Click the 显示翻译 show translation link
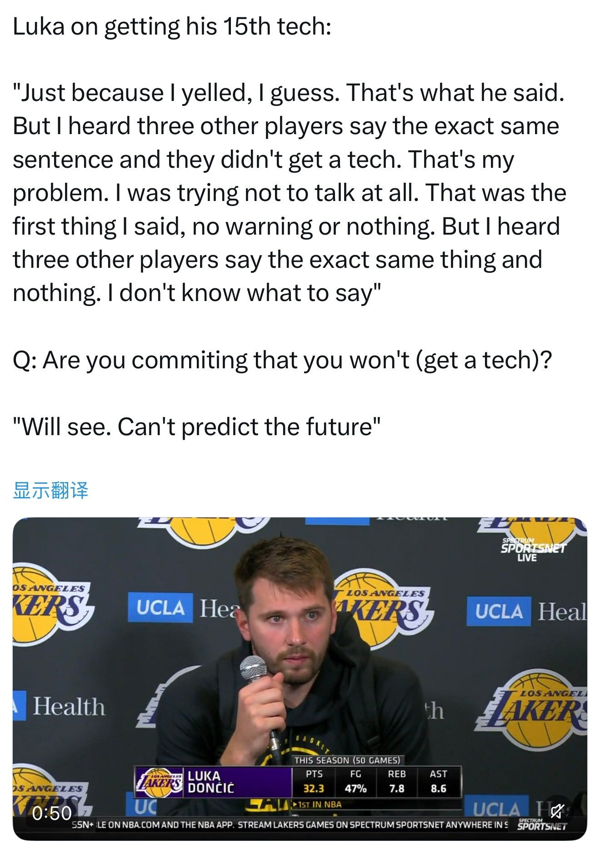Viewport: 600px width, 868px height. pos(50,490)
